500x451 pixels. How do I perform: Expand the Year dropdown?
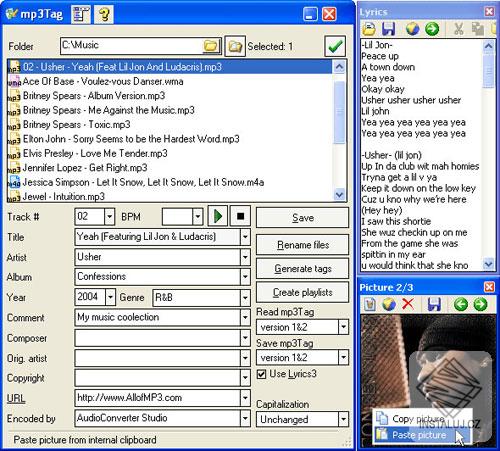tap(110, 297)
